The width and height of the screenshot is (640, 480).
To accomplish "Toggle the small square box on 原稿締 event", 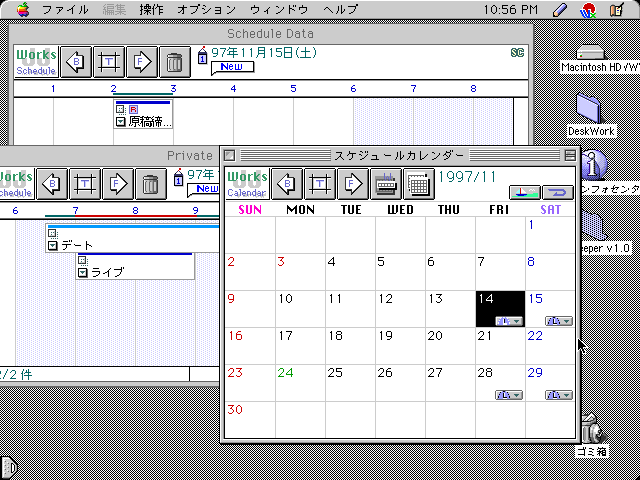I will click(120, 109).
